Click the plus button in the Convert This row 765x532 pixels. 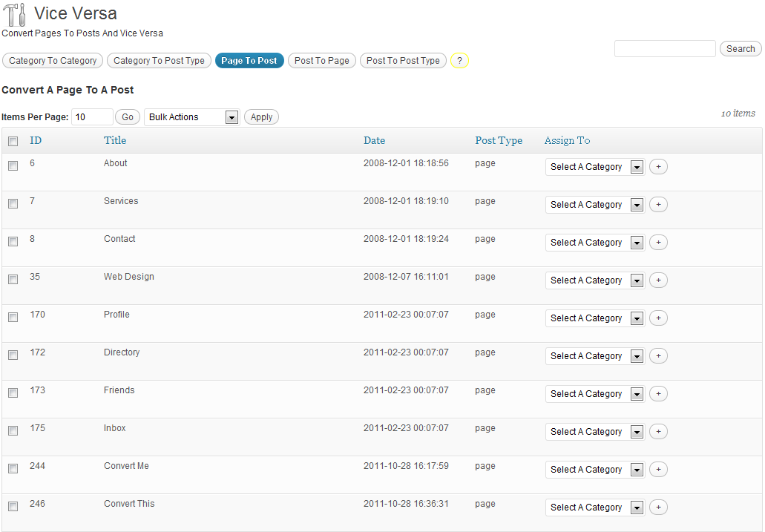point(658,508)
